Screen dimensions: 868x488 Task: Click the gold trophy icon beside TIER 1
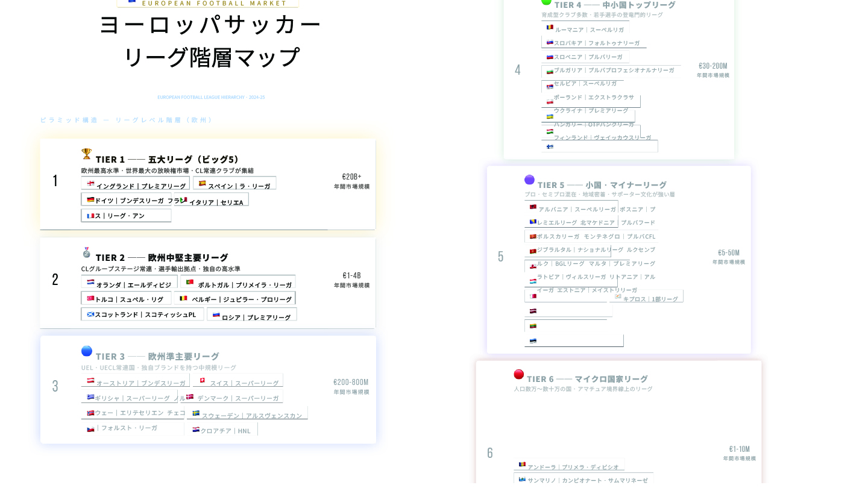[x=87, y=154]
